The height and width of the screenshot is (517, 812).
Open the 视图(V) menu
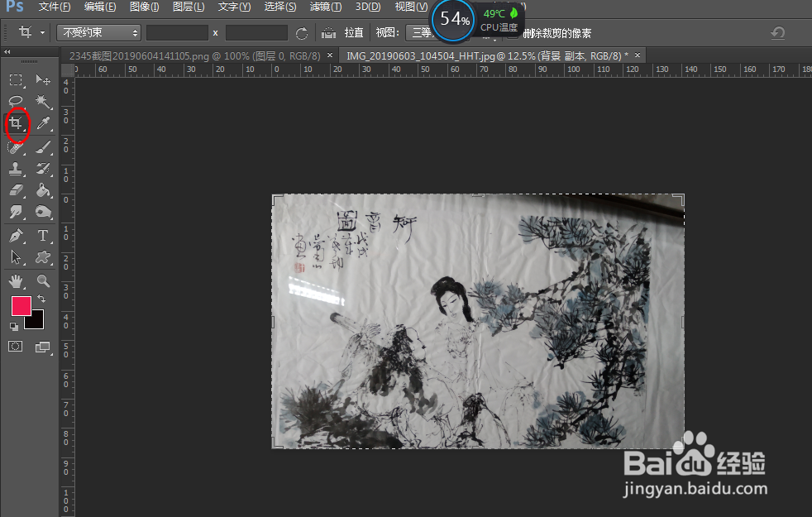pos(411,7)
